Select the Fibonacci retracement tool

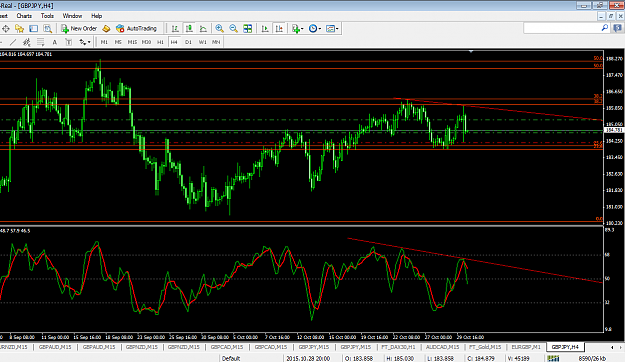click(x=40, y=42)
